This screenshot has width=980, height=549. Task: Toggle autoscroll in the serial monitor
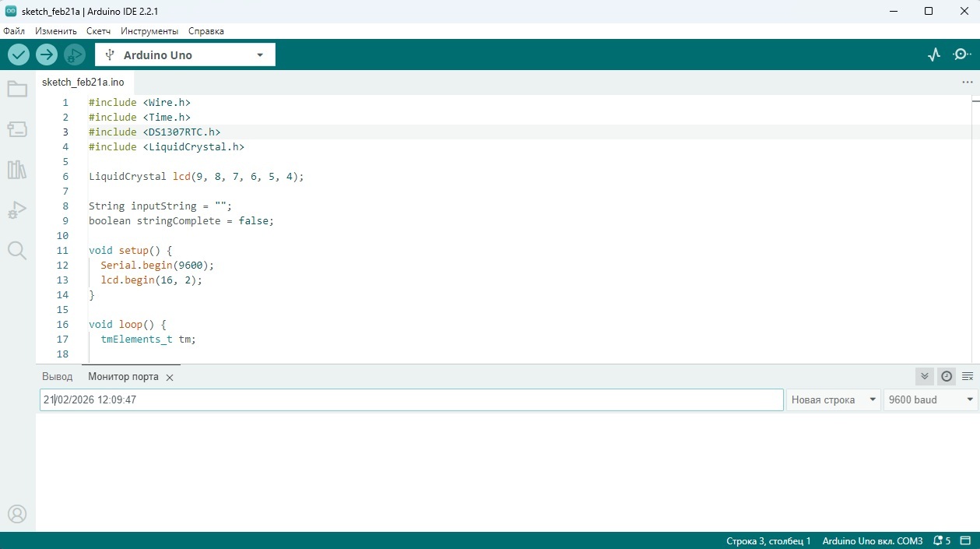click(x=925, y=376)
